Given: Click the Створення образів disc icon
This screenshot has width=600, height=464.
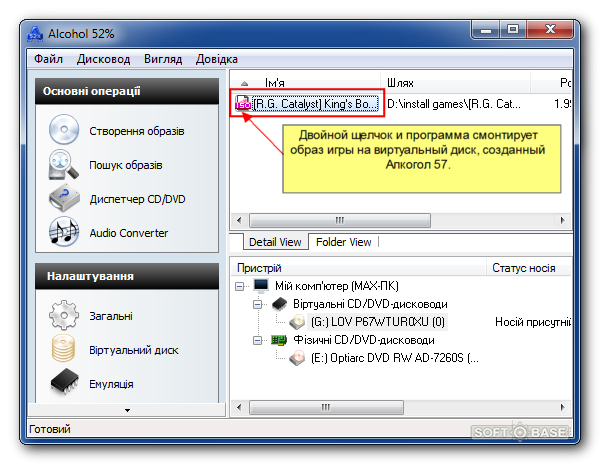Looking at the screenshot, I should click(x=64, y=129).
